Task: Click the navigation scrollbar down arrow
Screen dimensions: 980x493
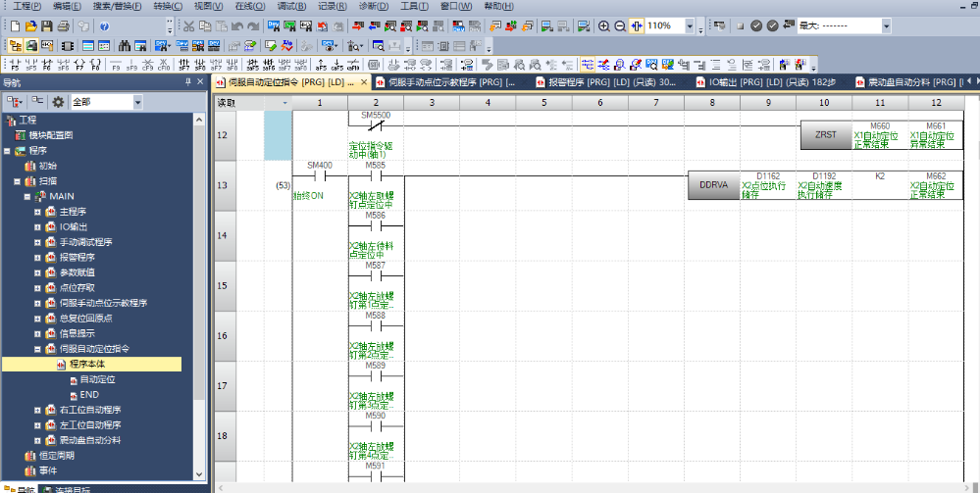Action: pos(199,475)
